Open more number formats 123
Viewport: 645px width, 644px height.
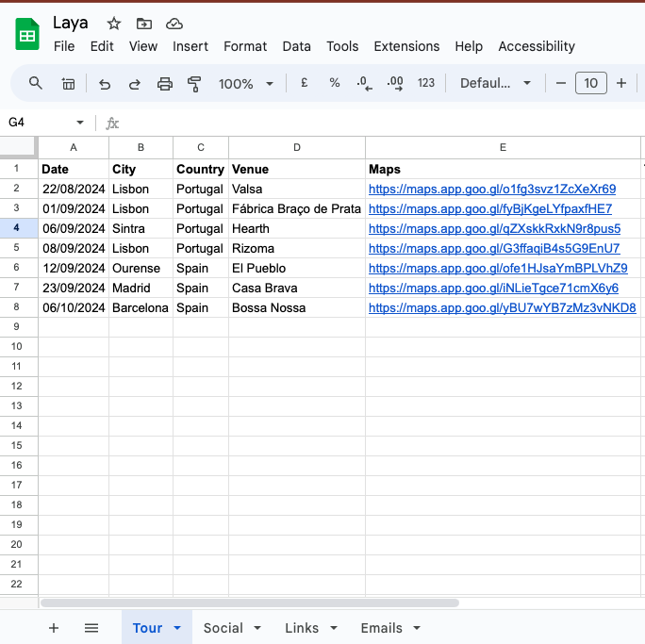(425, 83)
